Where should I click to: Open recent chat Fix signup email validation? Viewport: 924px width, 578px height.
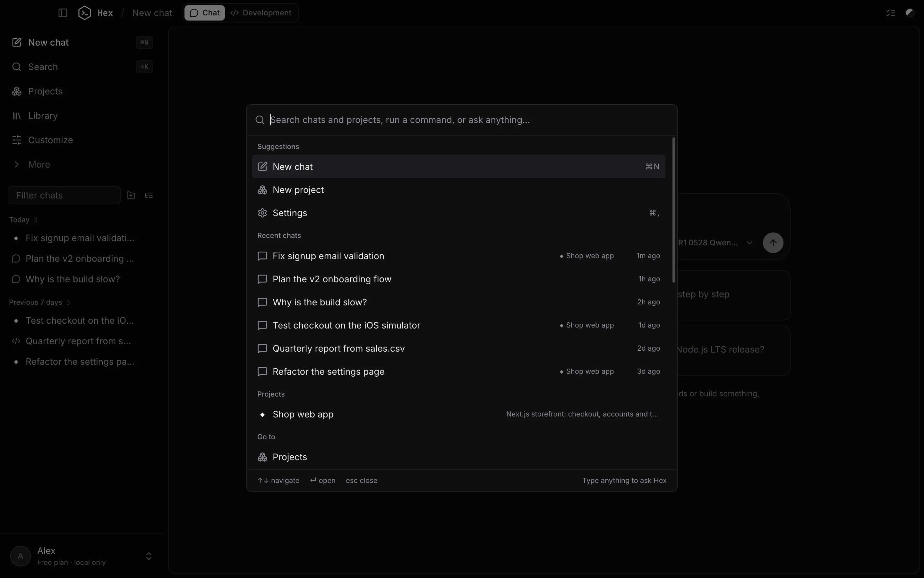pyautogui.click(x=458, y=256)
